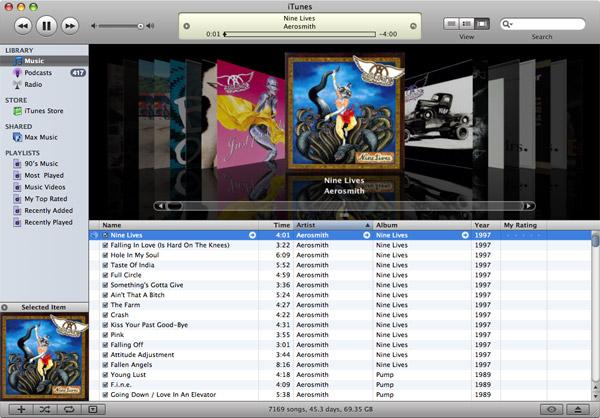
Task: Open the Music Videos playlist
Action: point(44,187)
